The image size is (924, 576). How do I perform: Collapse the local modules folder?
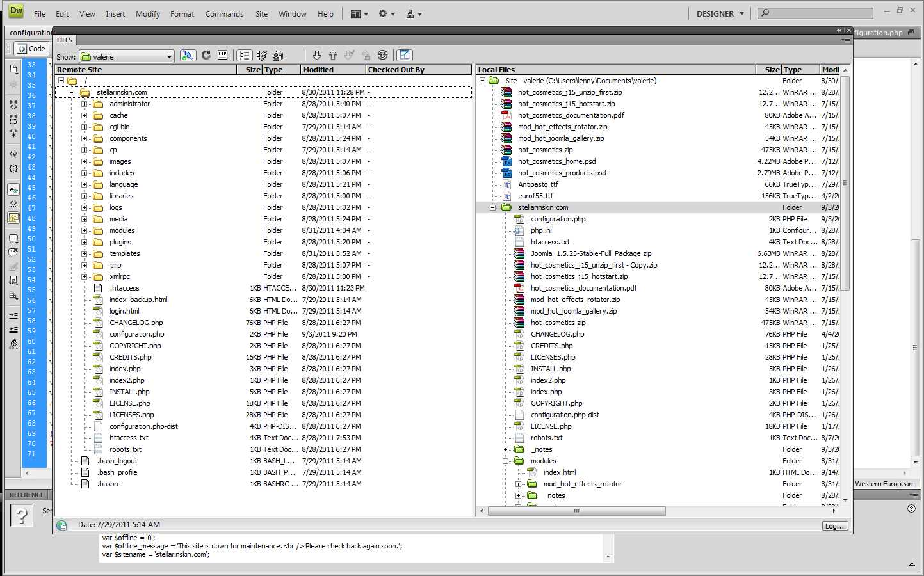(505, 461)
